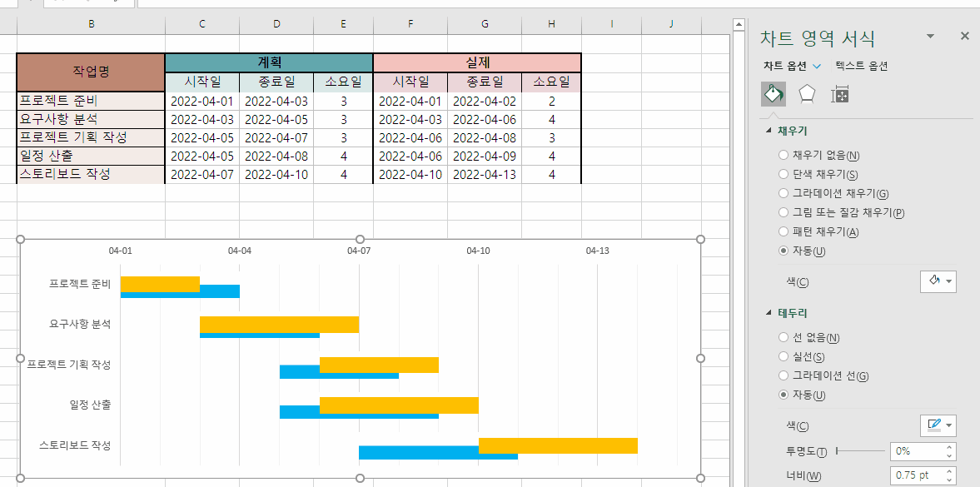Image resolution: width=980 pixels, height=487 pixels.
Task: Select column J header
Action: pyautogui.click(x=671, y=24)
